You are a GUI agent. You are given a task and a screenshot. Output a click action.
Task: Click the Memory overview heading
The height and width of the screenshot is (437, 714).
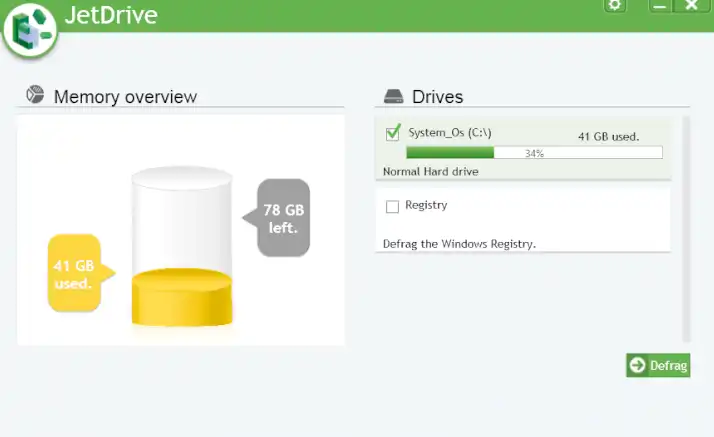click(x=125, y=97)
